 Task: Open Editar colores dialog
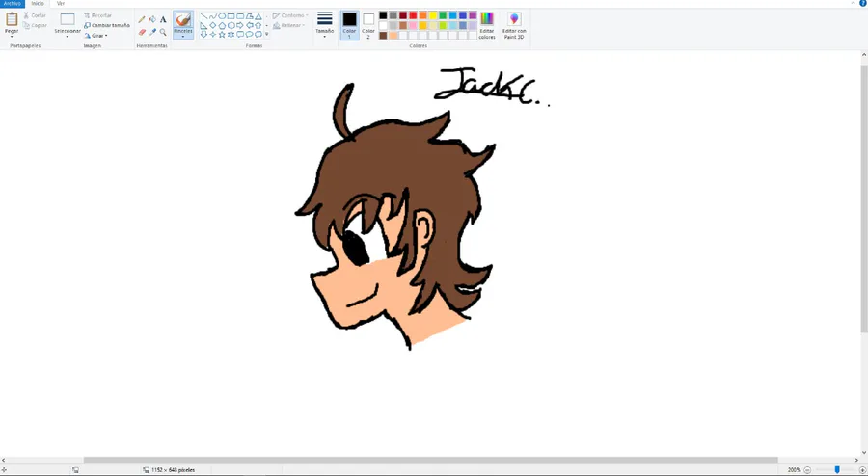click(487, 25)
